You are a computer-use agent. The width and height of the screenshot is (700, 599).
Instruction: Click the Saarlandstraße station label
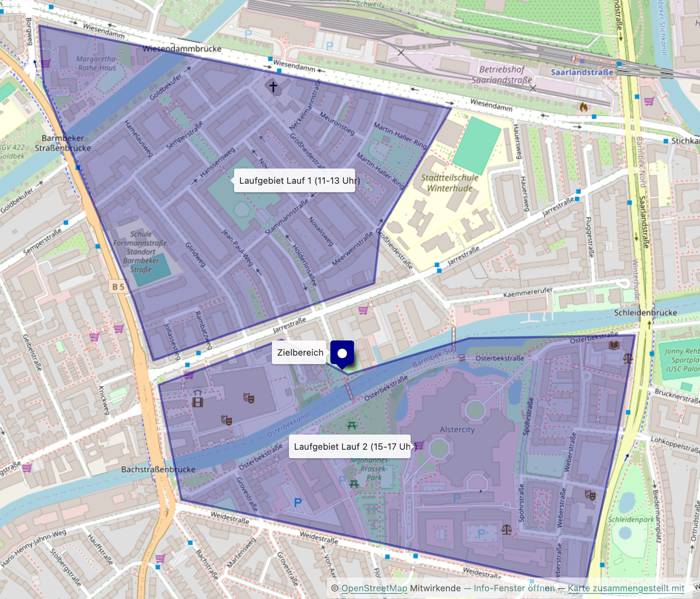[582, 72]
